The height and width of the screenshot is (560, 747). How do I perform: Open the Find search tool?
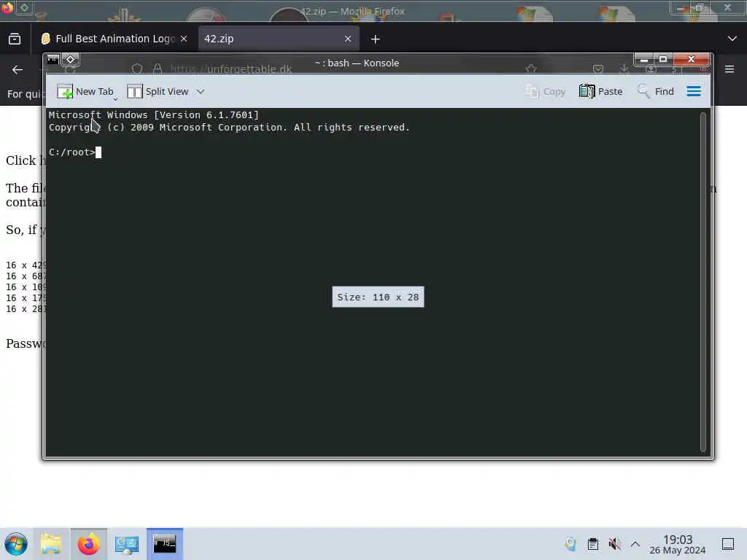656,91
